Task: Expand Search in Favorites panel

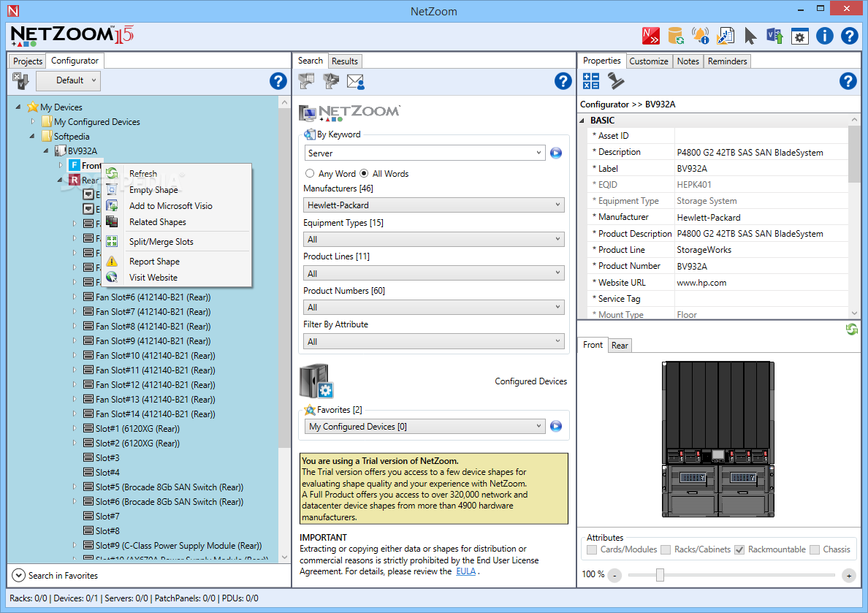Action: [18, 575]
